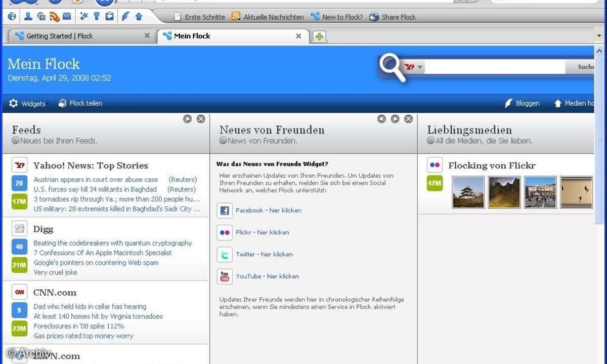Open Accounts and Services key icon
Viewport: 607px width, 364px height.
pyautogui.click(x=97, y=17)
